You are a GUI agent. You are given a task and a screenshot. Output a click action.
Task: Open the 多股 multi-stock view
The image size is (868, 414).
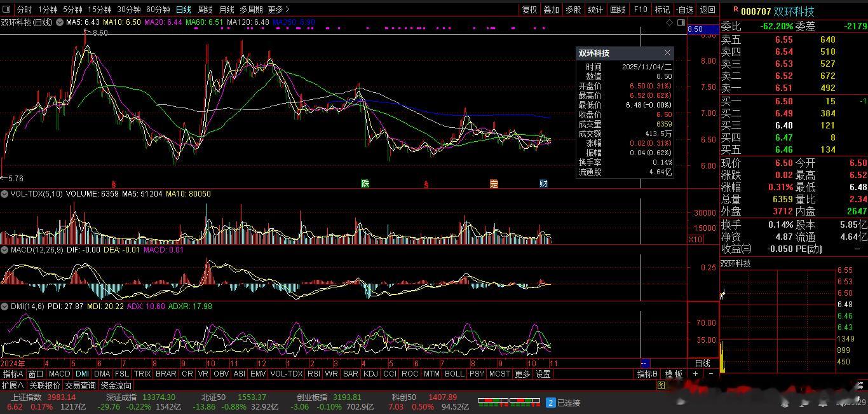click(573, 10)
